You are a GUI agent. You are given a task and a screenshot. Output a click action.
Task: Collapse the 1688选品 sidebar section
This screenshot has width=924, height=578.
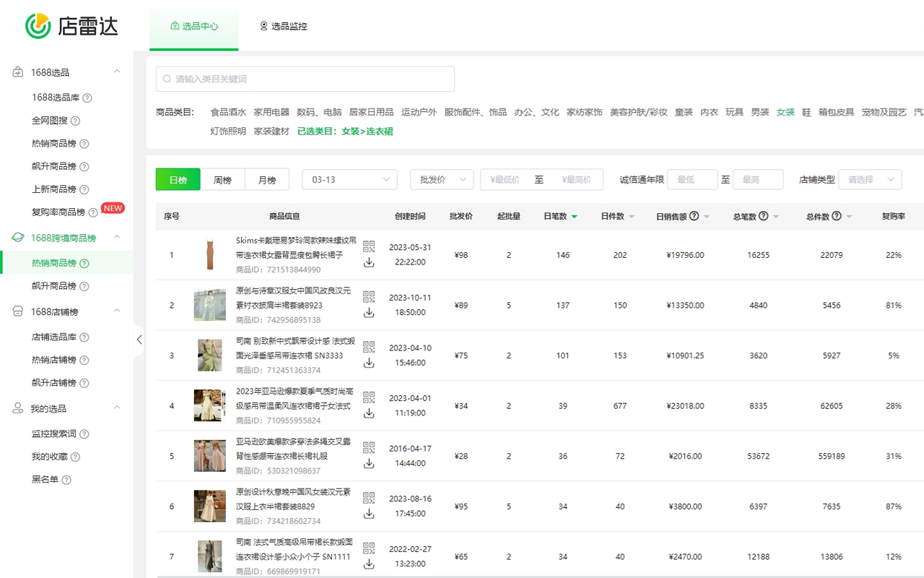[117, 72]
